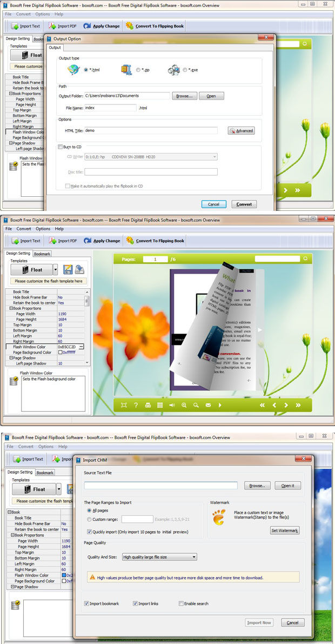Click the Flash Window Color swatch in bottom window

tap(64, 575)
